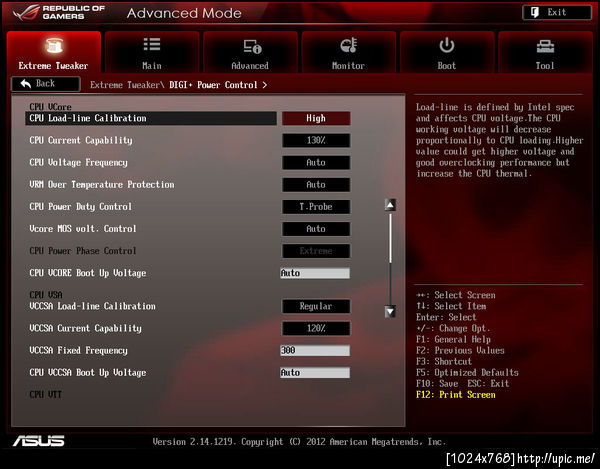Screen dimensions: 600x469
Task: Click the F12: Print Screen hint
Action: [456, 395]
